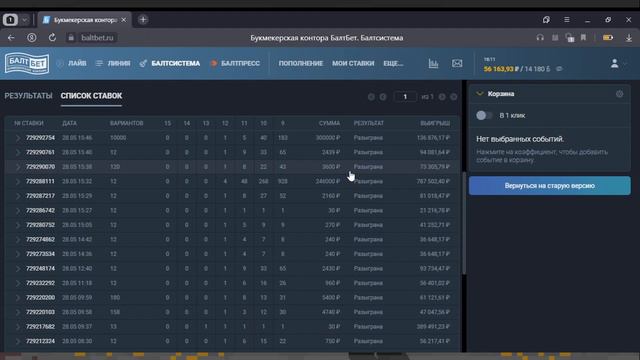The image size is (640, 360).
Task: Click bet number 729212324
Action: tap(40, 341)
